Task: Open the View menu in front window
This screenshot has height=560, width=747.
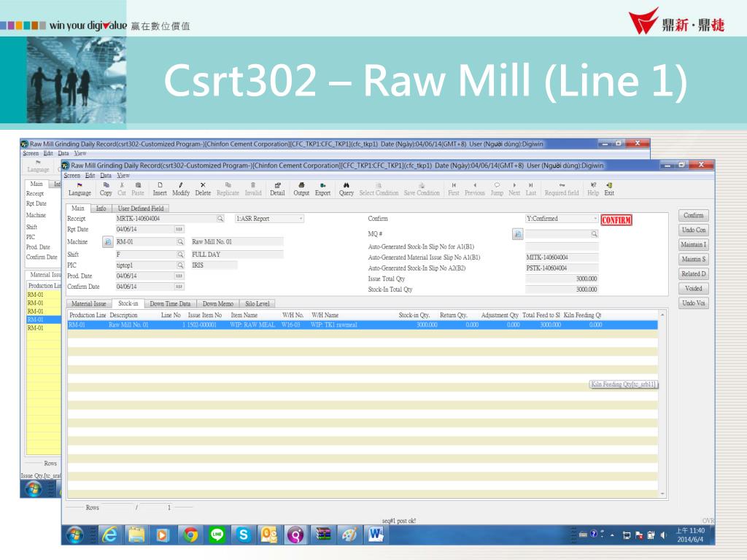Action: coord(123,175)
